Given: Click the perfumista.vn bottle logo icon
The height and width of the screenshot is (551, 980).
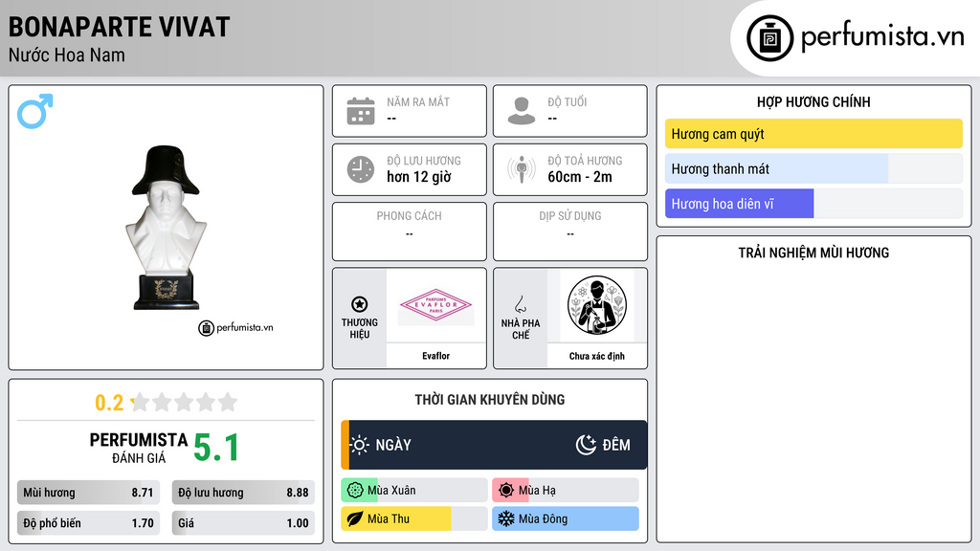Looking at the screenshot, I should 769,38.
